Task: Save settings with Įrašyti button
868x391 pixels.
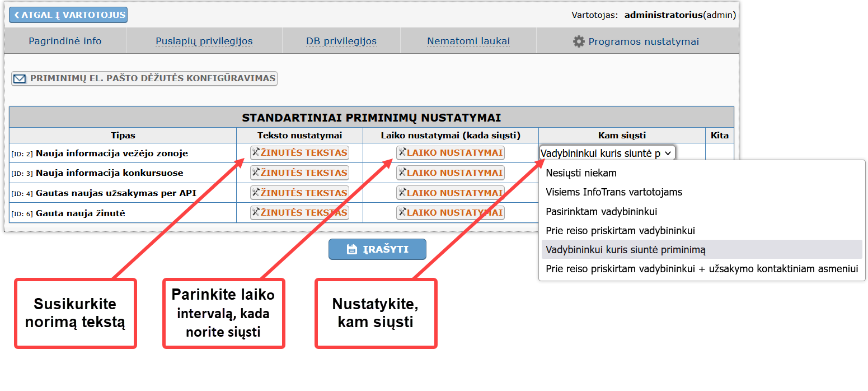Action: 377,249
